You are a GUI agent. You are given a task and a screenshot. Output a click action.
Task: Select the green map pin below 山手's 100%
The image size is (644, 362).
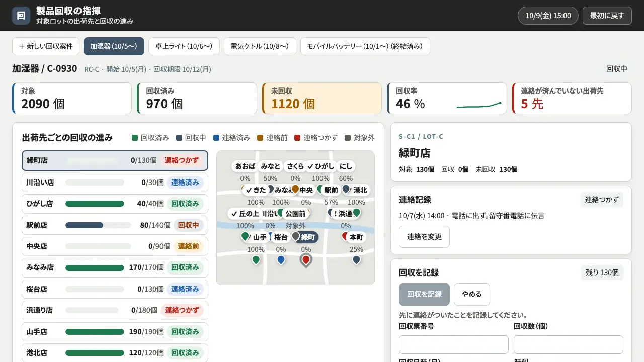click(x=256, y=260)
